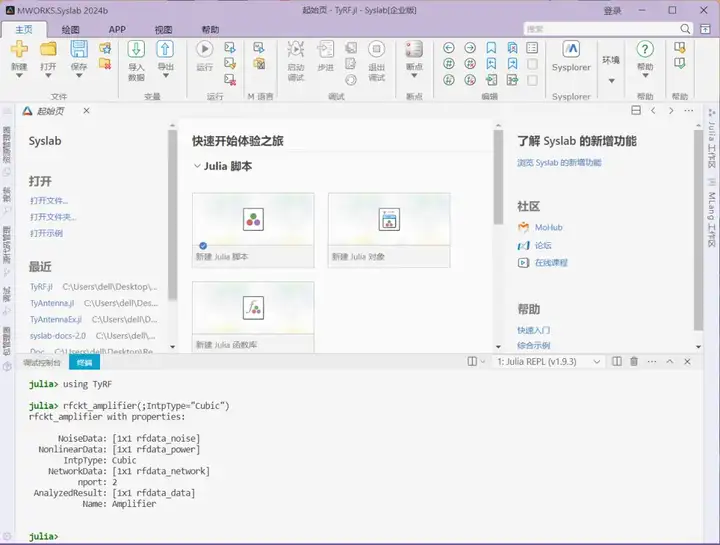Screen dimensions: 720x545
Task: Click the 打开示例 link
Action: (x=46, y=233)
